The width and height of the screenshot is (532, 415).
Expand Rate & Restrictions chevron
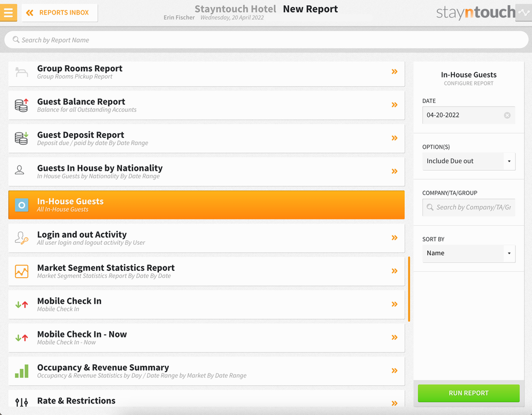(394, 403)
